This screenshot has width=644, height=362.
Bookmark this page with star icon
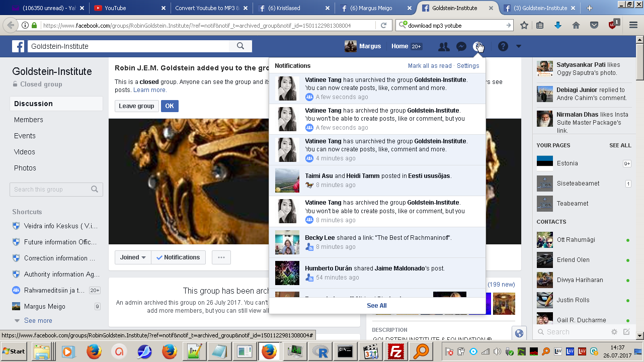(524, 25)
